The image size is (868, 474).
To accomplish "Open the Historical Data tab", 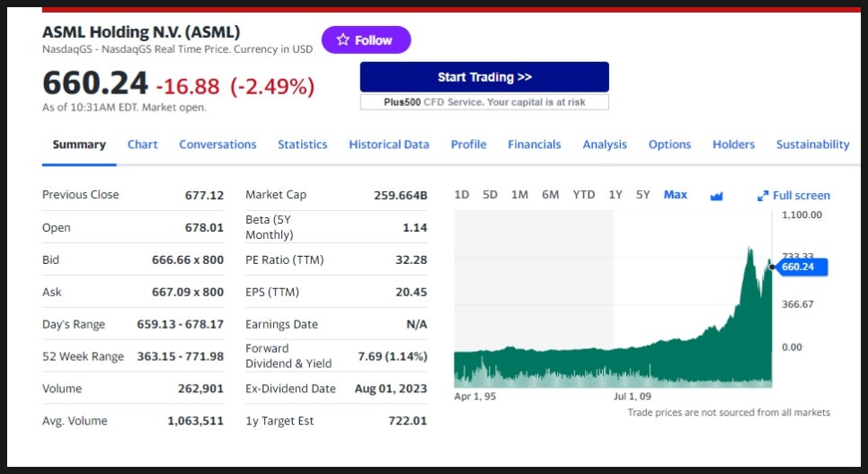I will point(388,145).
